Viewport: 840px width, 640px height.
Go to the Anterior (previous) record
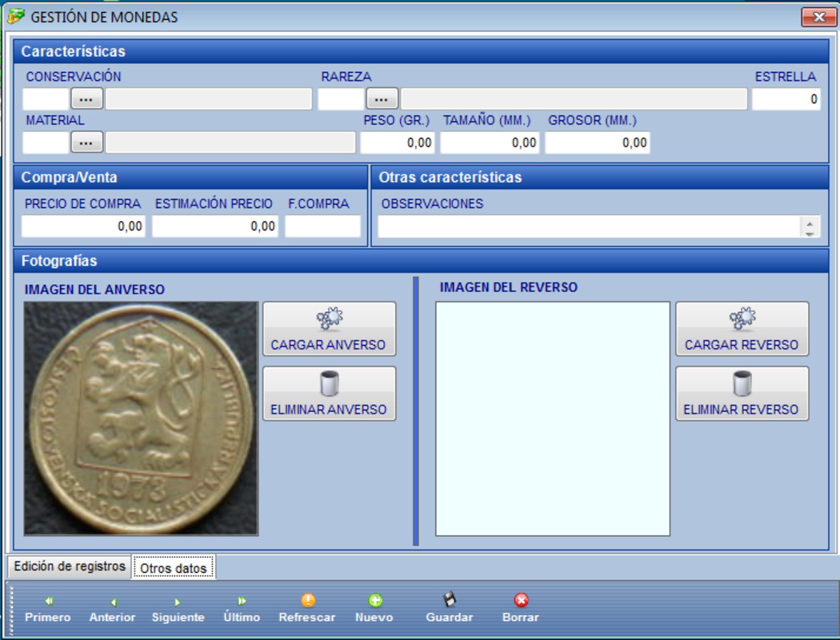pos(113,609)
